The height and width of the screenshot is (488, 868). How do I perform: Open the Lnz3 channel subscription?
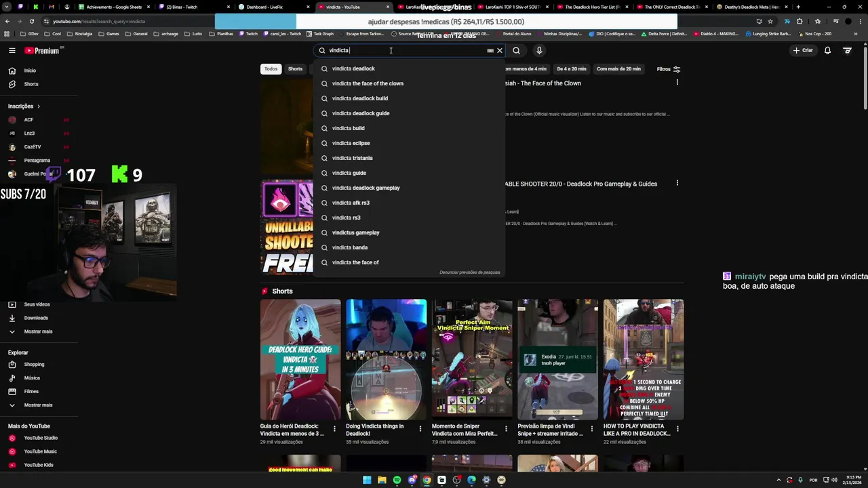click(x=29, y=134)
